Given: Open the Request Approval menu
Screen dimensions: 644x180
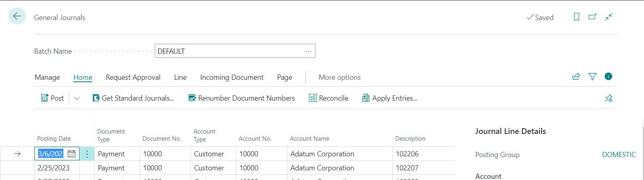Looking at the screenshot, I should tap(133, 77).
